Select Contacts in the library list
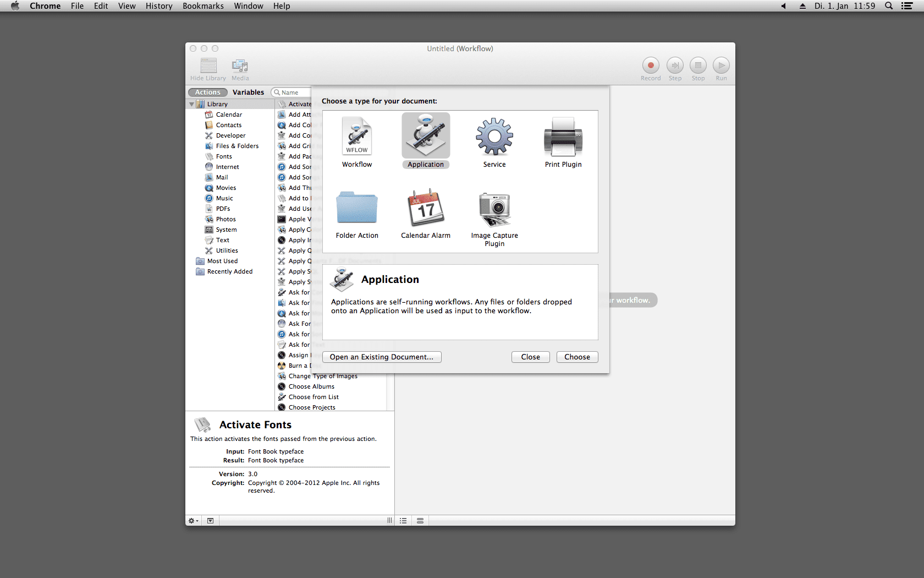 pos(230,125)
